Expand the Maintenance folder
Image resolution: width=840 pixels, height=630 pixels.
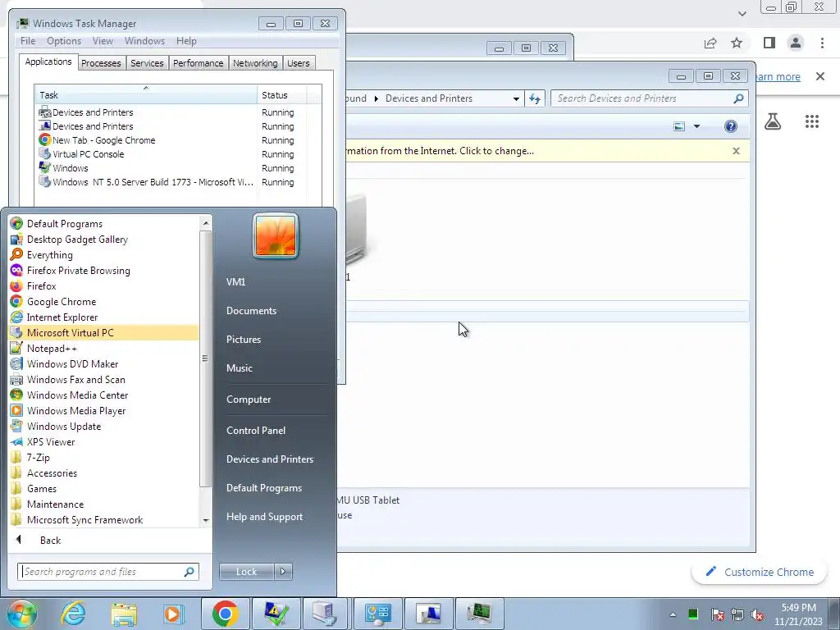pos(55,504)
